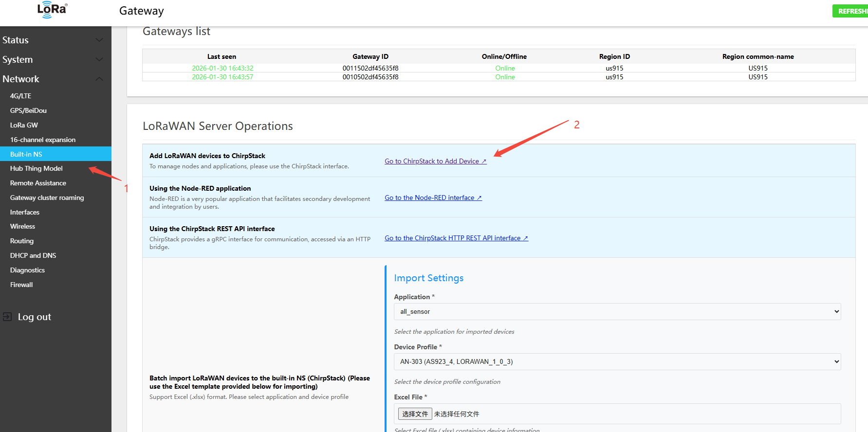Follow the Go to ChirpStack to Add Device link
Image resolution: width=868 pixels, height=432 pixels.
click(435, 161)
